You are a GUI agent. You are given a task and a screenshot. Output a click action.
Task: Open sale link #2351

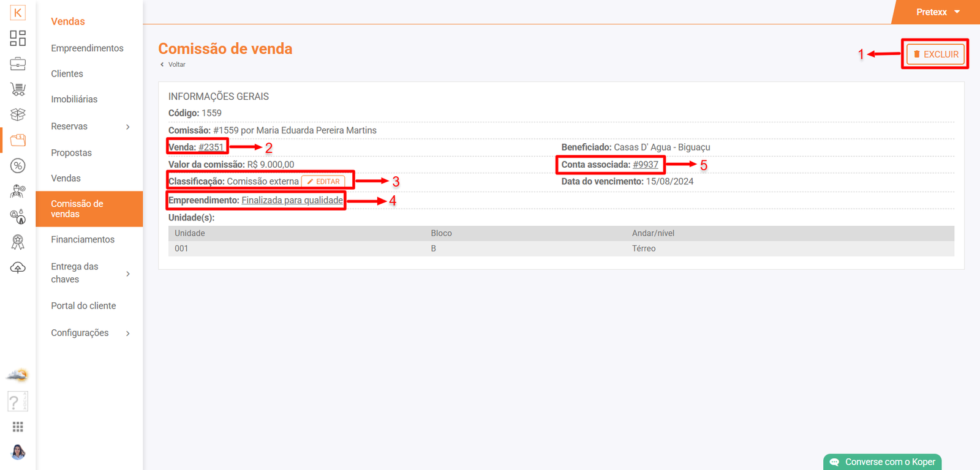click(x=211, y=147)
